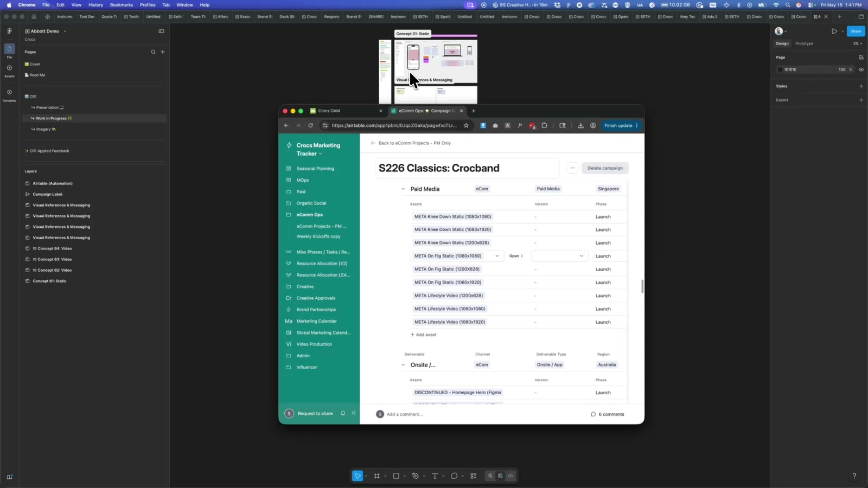Toggle page background visibility eye

[861, 69]
